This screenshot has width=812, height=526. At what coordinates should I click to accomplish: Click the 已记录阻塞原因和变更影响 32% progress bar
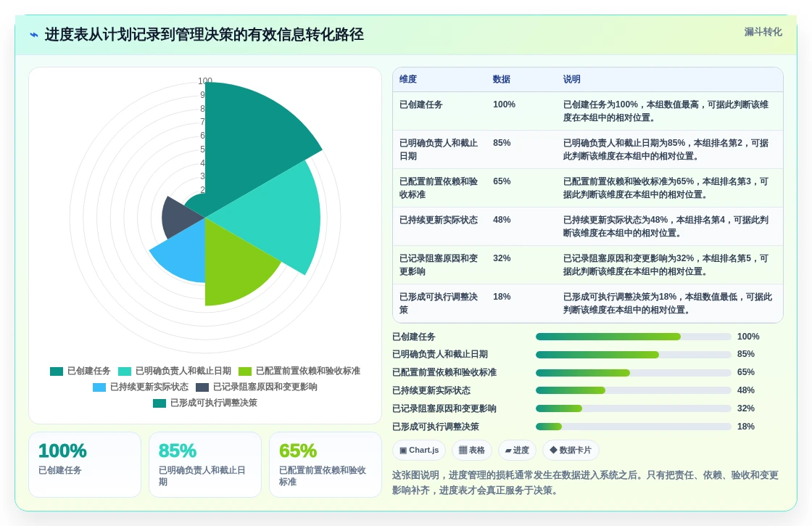pos(634,408)
